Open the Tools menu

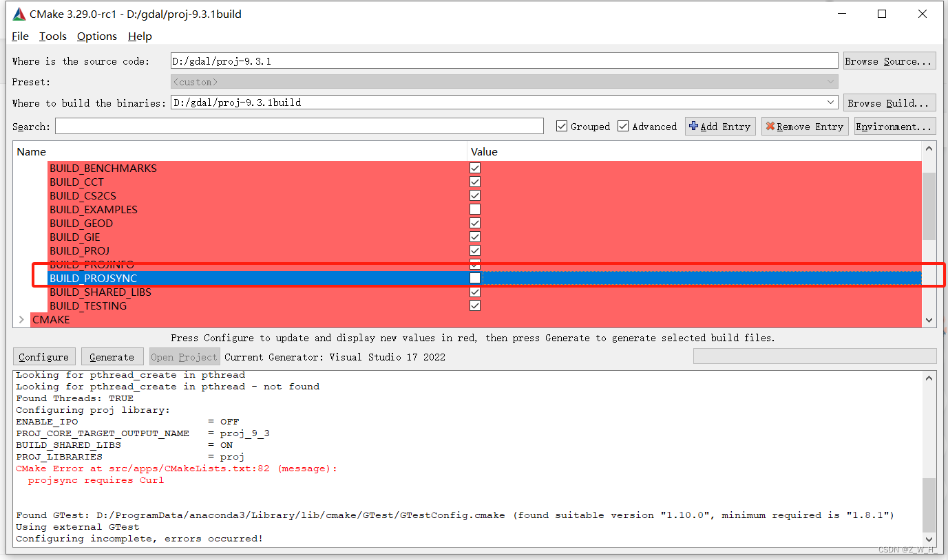(52, 36)
